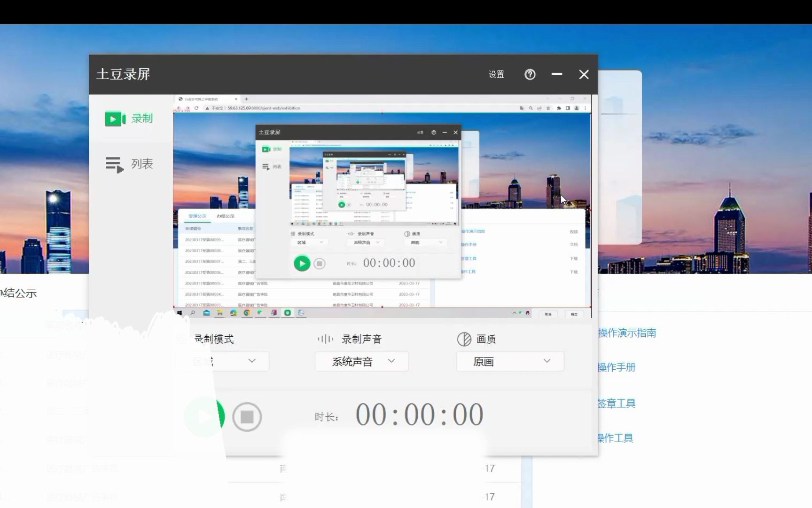Open the help question-mark icon
812x508 pixels.
click(x=530, y=74)
